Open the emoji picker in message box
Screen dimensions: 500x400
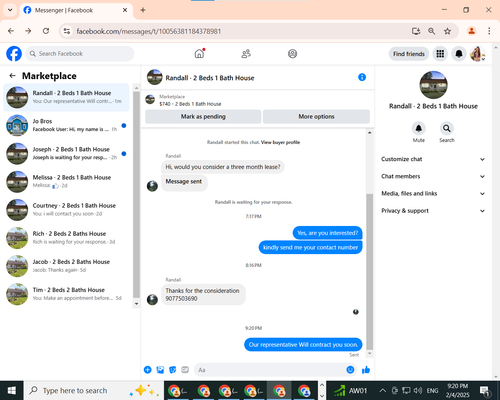(350, 370)
